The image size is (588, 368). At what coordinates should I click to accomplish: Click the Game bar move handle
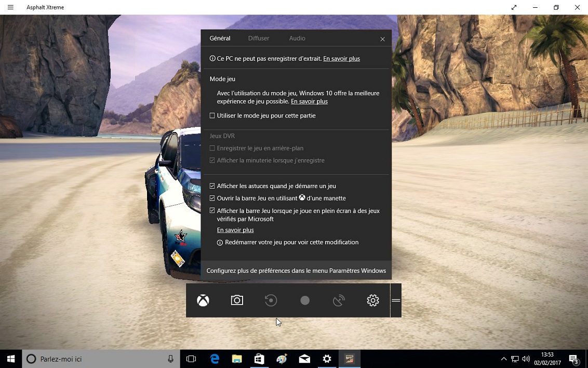[x=396, y=300]
